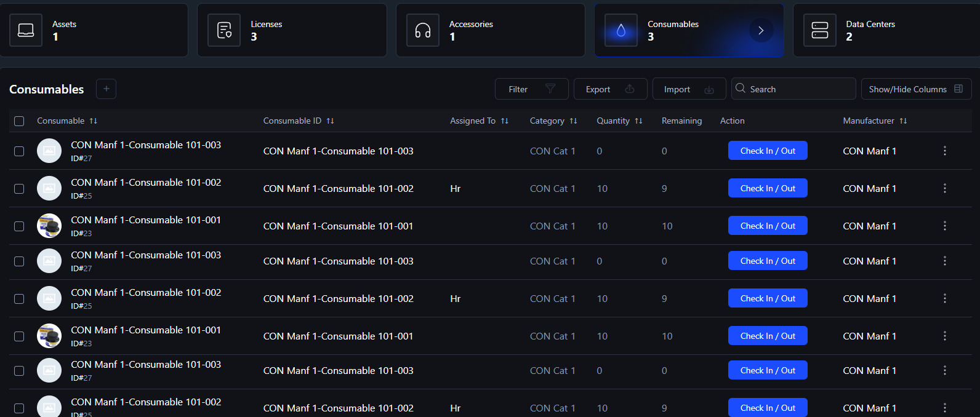Sort by the Consumable ID column arrows
This screenshot has height=417, width=980.
click(x=331, y=121)
